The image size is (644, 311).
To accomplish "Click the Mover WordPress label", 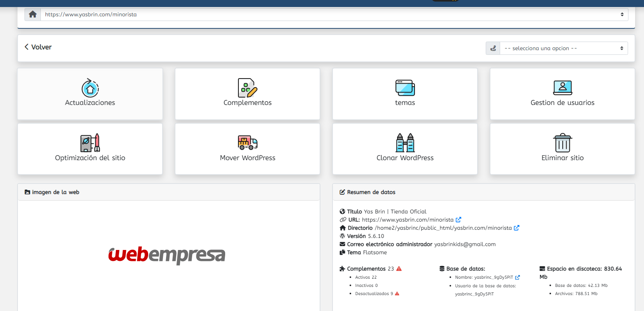I will pos(247,158).
